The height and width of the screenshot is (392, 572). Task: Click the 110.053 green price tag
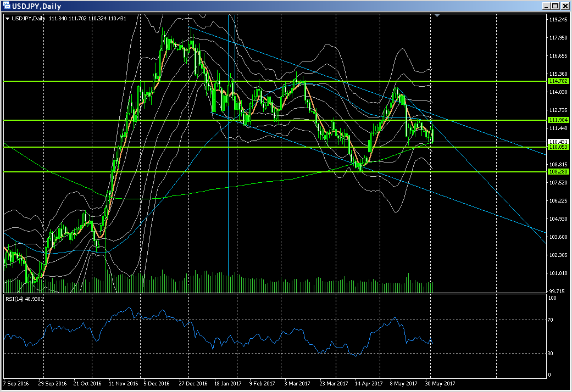(558, 147)
